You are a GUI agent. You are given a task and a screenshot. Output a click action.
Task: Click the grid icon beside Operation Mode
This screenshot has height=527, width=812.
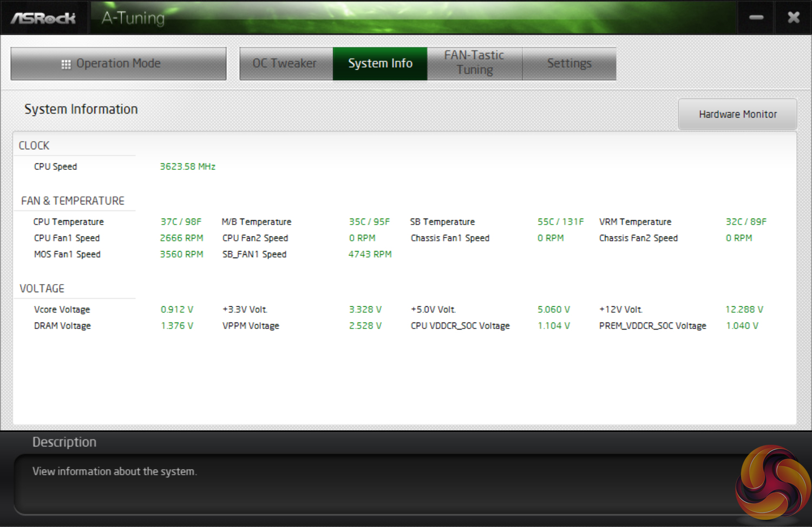66,64
